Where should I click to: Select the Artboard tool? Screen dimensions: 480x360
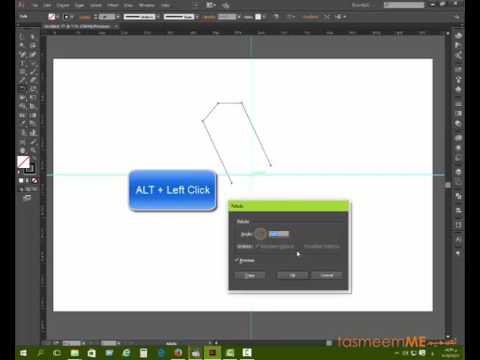pyautogui.click(x=22, y=142)
